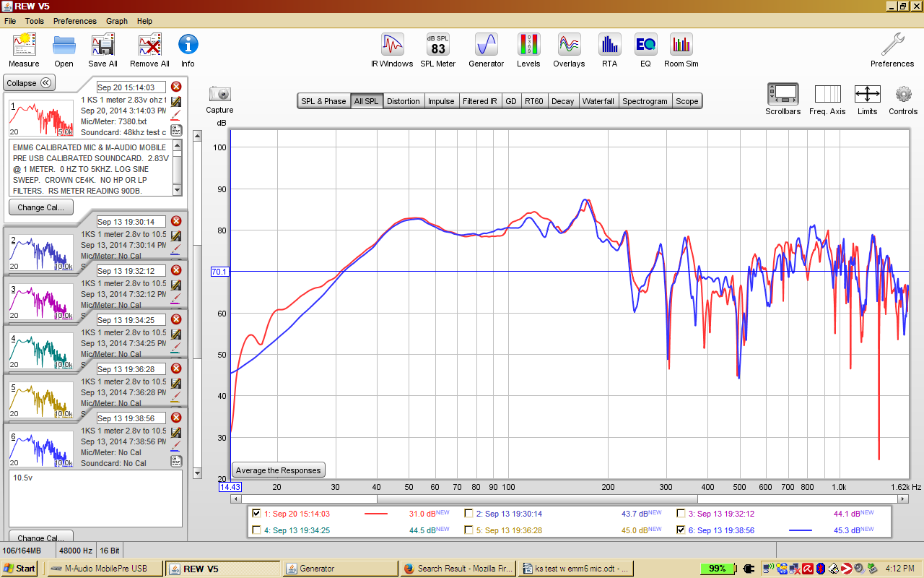The width and height of the screenshot is (924, 578).
Task: Collapse the measurements panel
Action: tap(29, 83)
